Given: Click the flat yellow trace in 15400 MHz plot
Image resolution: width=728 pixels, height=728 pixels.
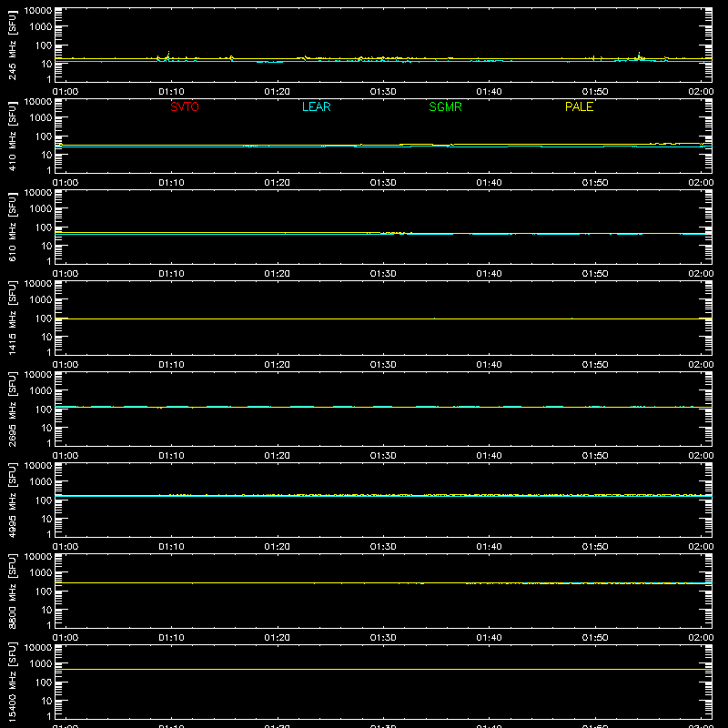Looking at the screenshot, I should tap(383, 669).
